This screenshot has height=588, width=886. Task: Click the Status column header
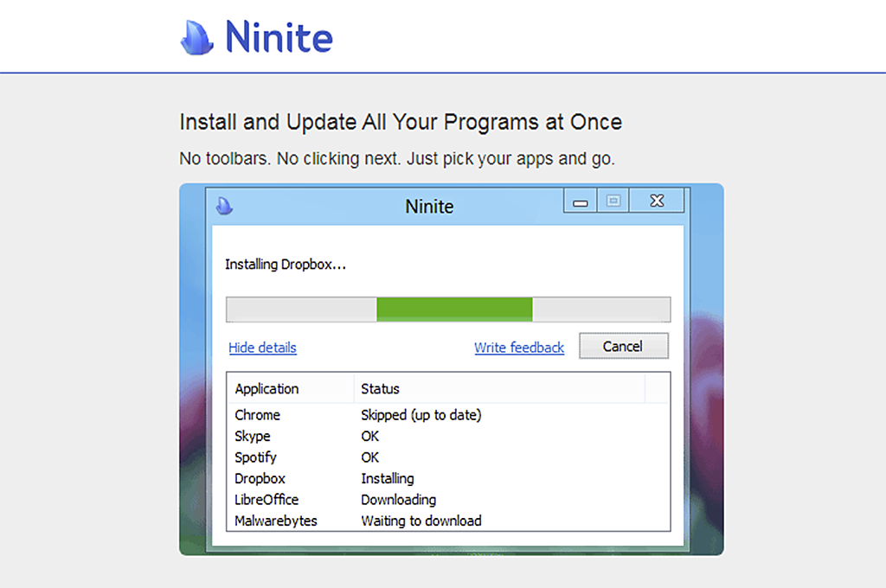tap(380, 389)
